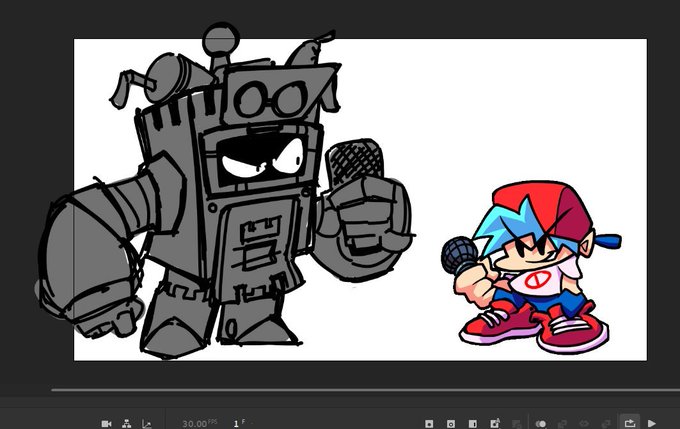Image resolution: width=680 pixels, height=429 pixels.
Task: Play the animation
Action: (x=651, y=423)
